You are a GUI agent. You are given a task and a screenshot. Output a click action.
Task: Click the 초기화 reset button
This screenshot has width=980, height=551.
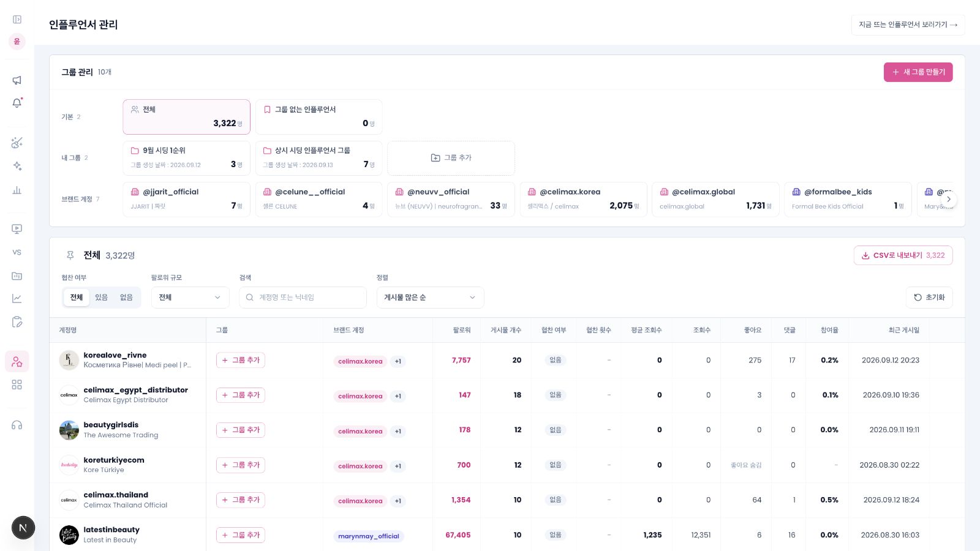929,298
